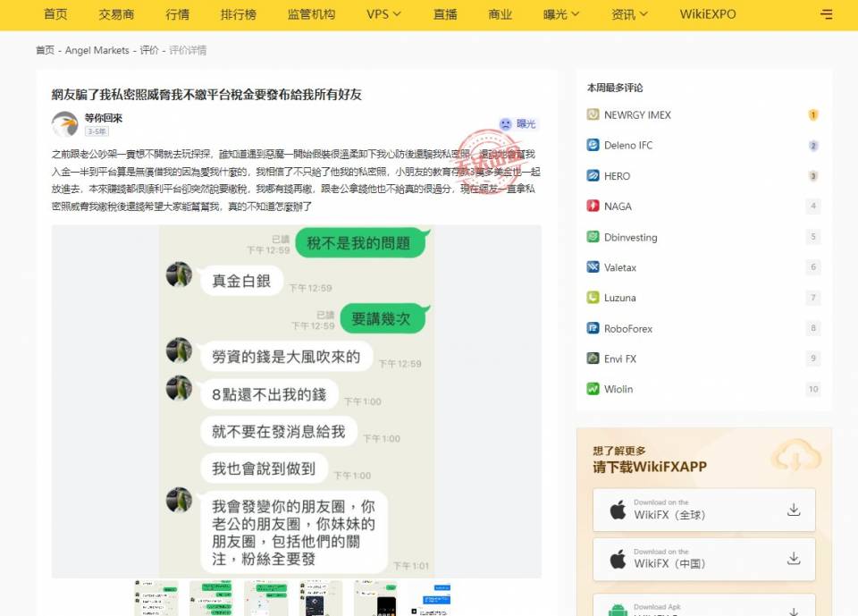Select the fifth chat screenshot thumbnail

[x=375, y=598]
